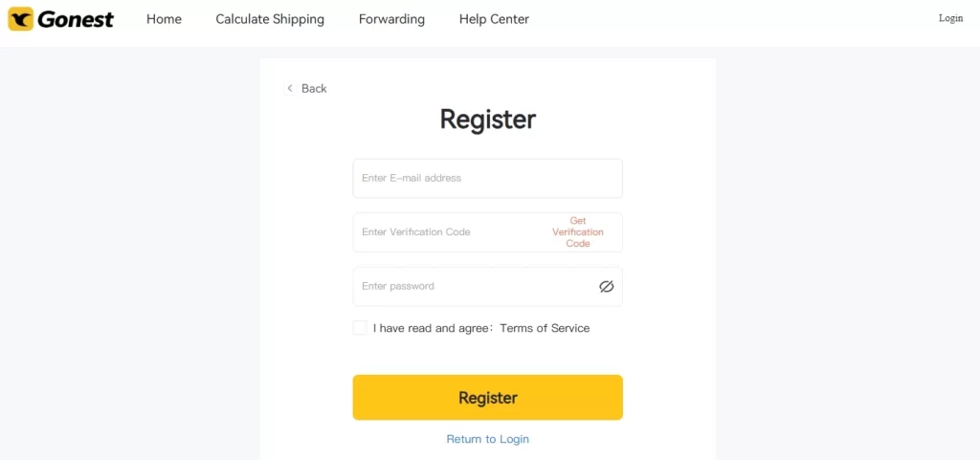Click the Login link at top right
This screenshot has height=460, width=980.
950,19
